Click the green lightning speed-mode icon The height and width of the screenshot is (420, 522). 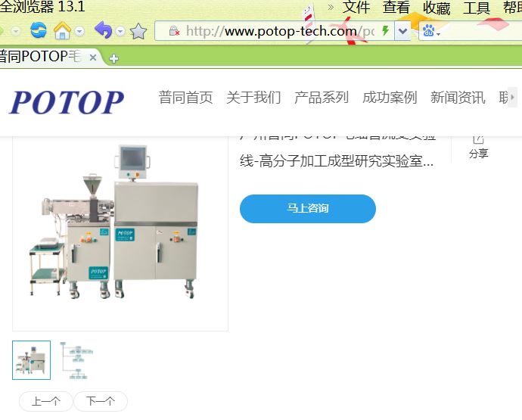pos(386,30)
